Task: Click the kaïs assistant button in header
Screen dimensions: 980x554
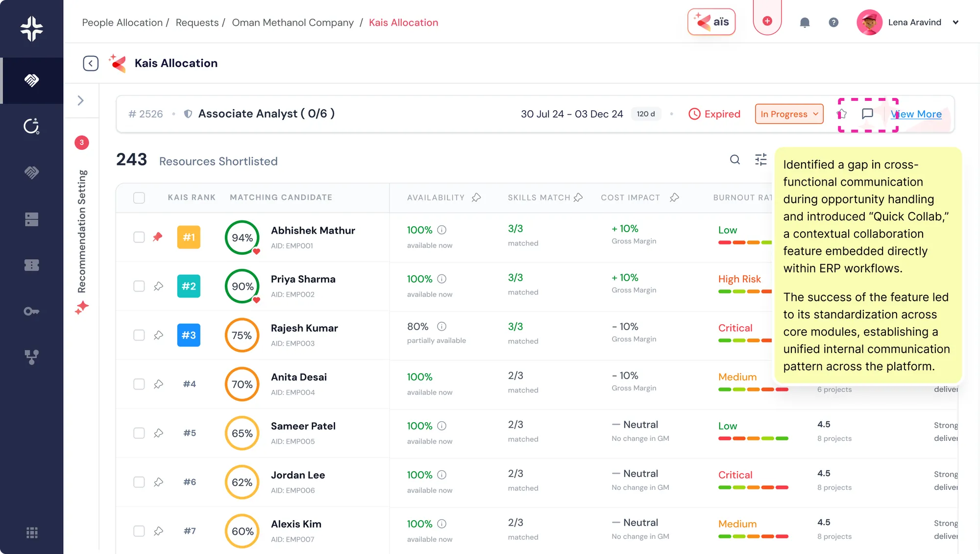Action: coord(711,22)
